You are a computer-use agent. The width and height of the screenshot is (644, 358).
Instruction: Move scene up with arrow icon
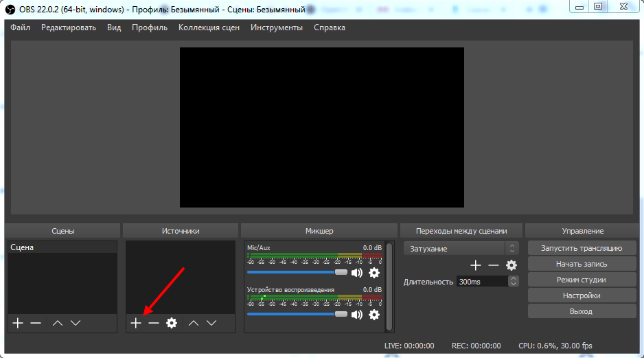(x=58, y=322)
